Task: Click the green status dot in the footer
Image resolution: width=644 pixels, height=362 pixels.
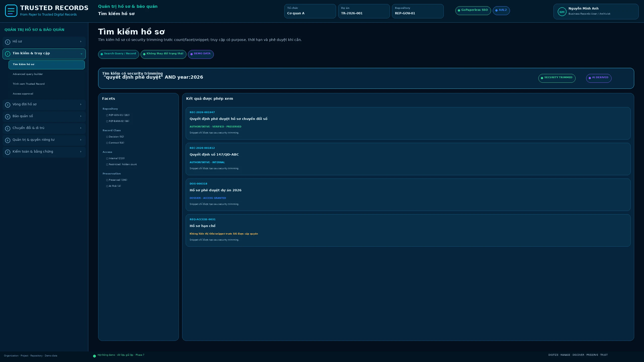Action: [94, 356]
